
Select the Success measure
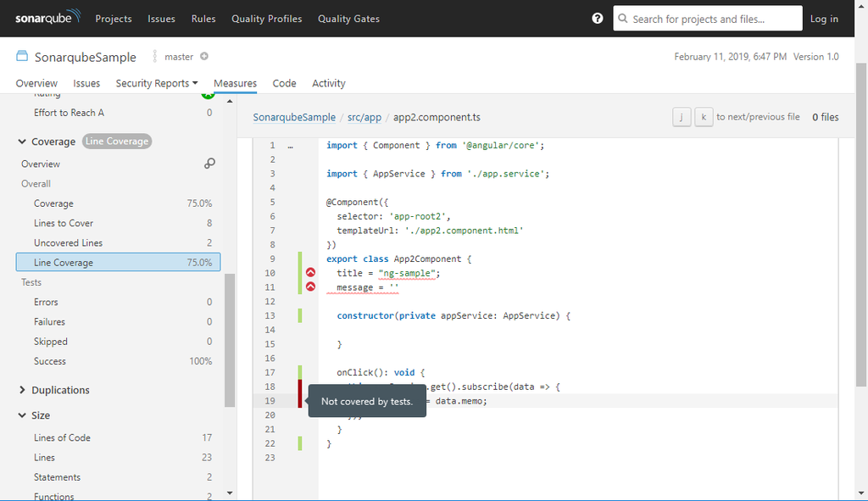(118, 361)
